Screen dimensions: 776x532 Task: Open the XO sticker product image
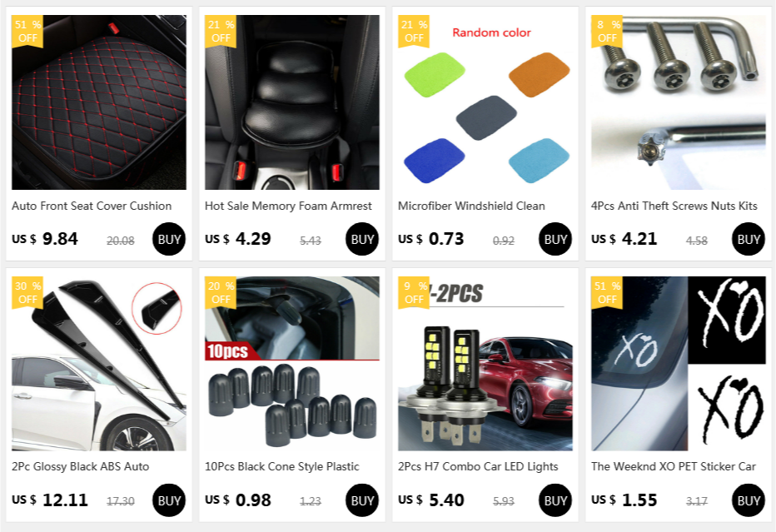678,363
